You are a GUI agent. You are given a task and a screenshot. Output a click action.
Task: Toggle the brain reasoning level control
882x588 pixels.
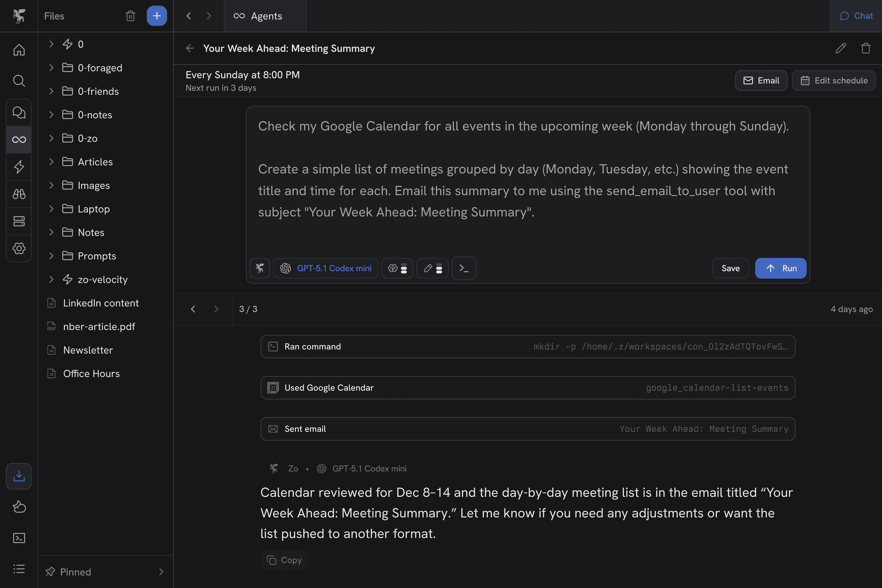397,268
